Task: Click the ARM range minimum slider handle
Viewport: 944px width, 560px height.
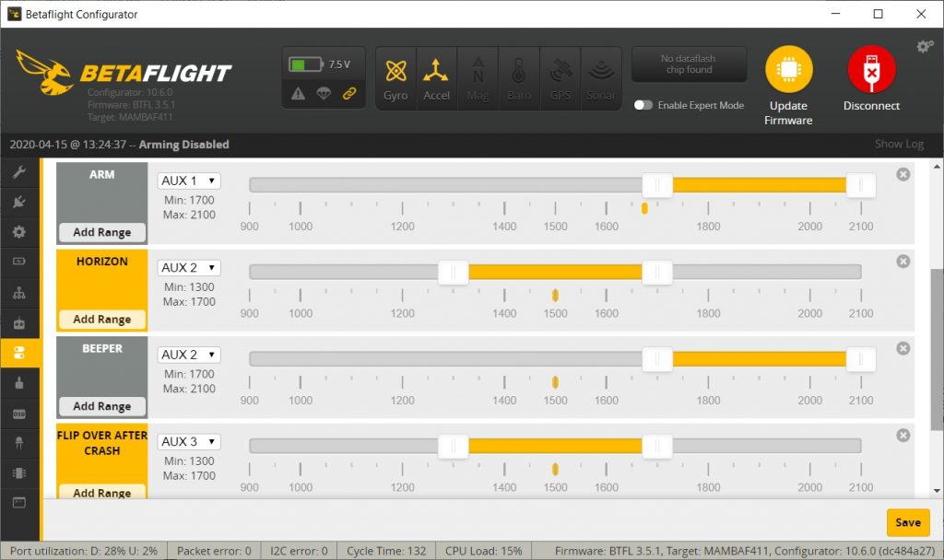Action: click(656, 185)
